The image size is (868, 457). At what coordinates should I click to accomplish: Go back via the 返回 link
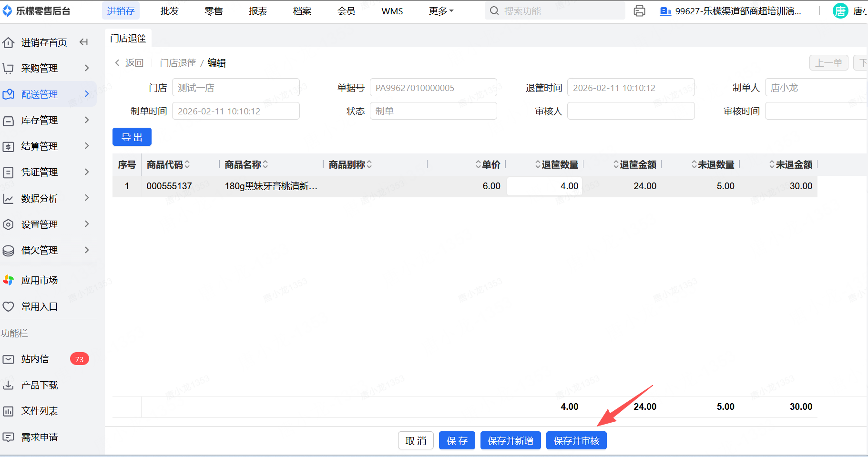pyautogui.click(x=129, y=63)
